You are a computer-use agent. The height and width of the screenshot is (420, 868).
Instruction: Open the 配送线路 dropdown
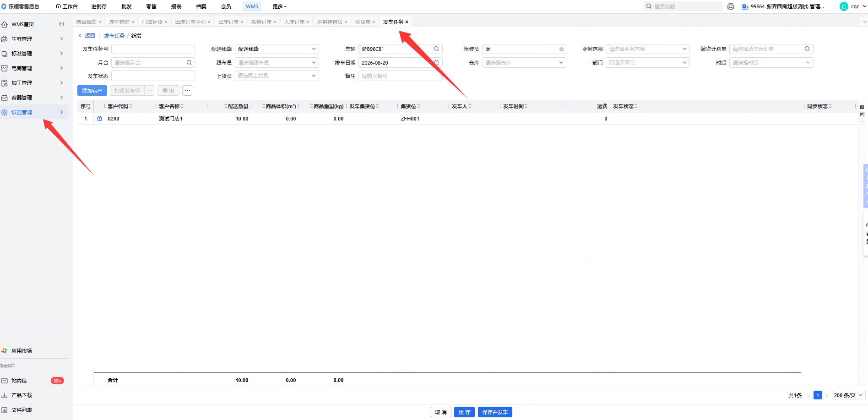pos(277,49)
